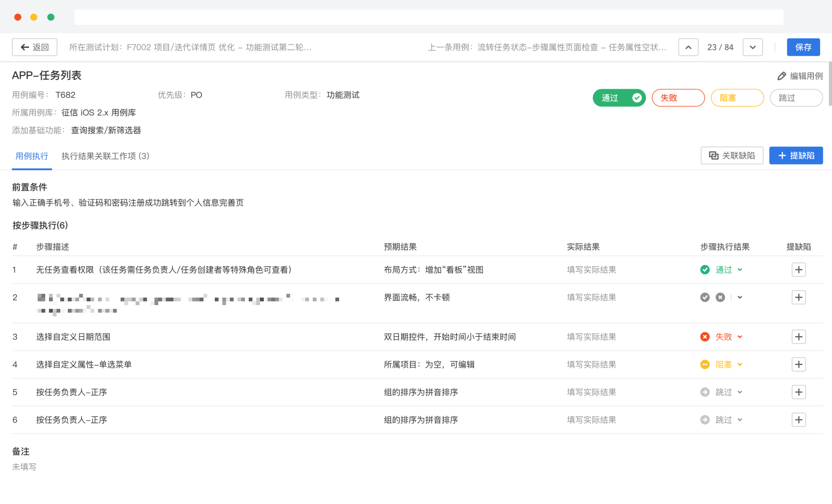
Task: Click the 关联缺陷 button
Action: (732, 156)
